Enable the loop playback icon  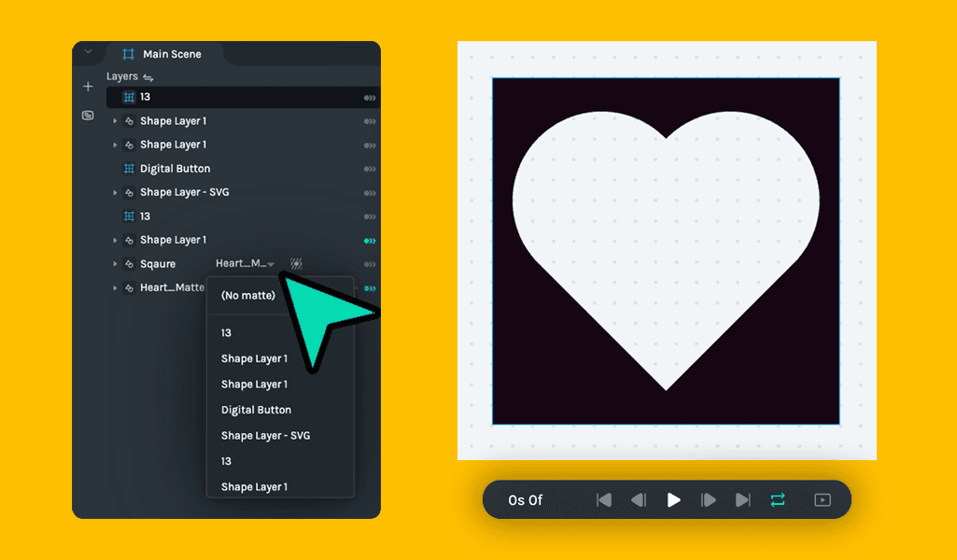click(779, 499)
